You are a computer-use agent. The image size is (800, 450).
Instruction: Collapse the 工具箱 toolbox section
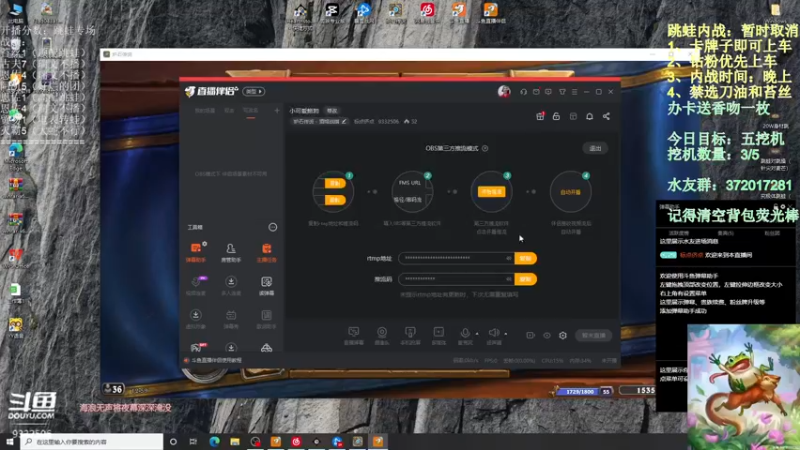273,227
